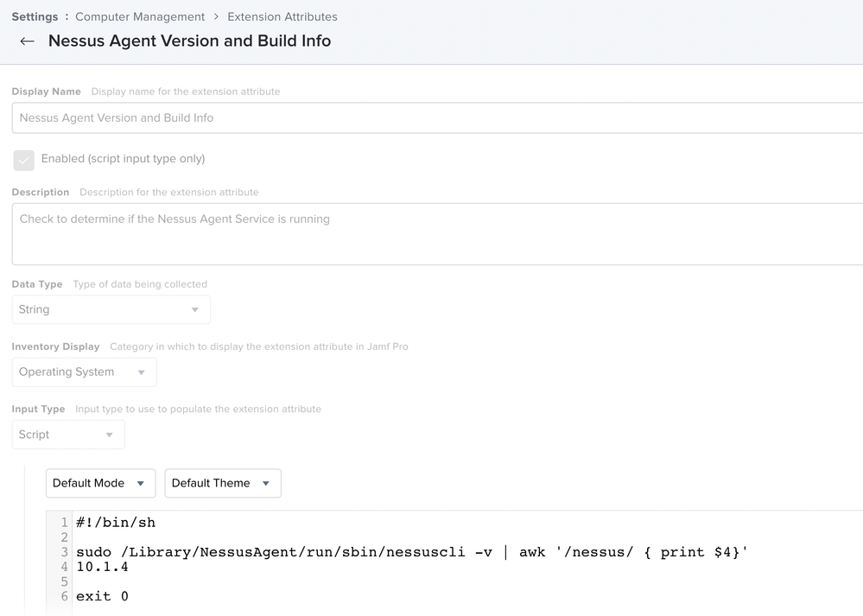Open the Inventory Display Operating System dropdown

click(x=84, y=372)
